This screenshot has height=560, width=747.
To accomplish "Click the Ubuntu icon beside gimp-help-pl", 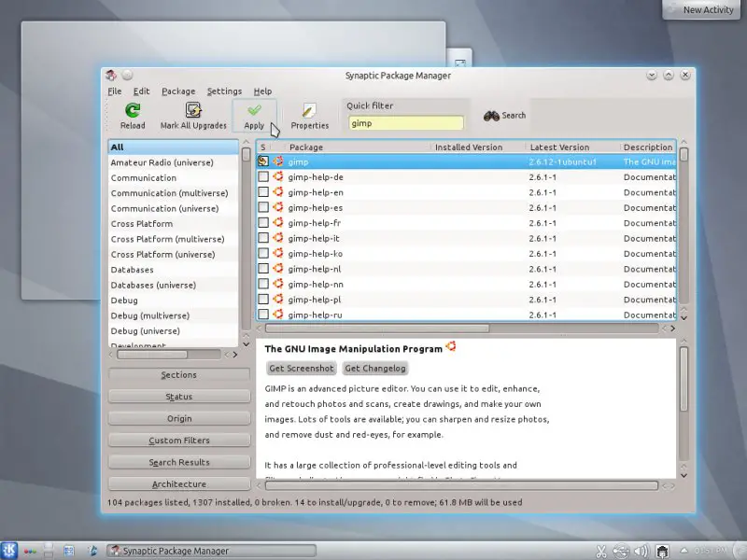I will [278, 299].
